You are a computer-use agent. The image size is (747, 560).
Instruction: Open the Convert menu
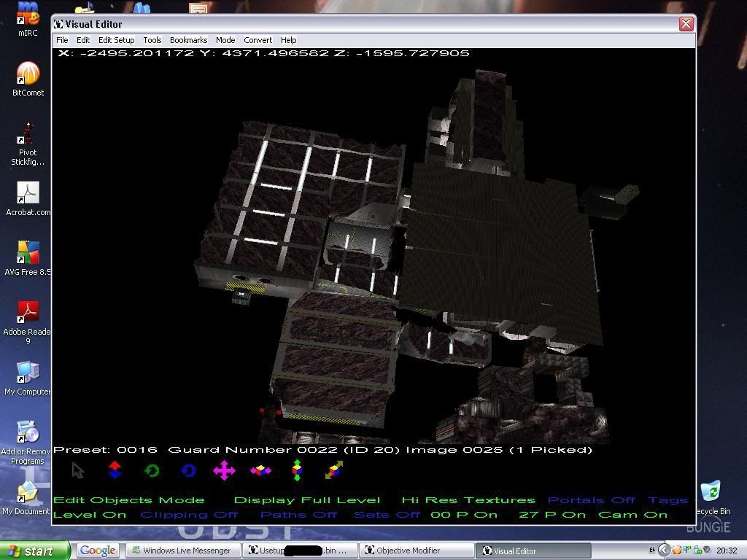pos(258,40)
